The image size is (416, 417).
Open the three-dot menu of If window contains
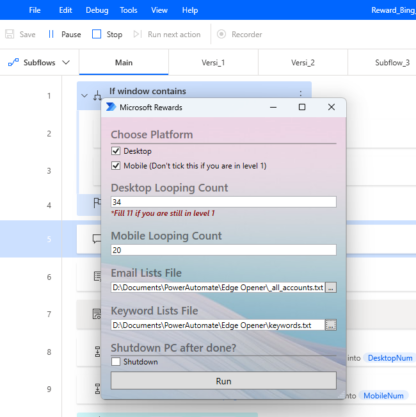coord(300,93)
